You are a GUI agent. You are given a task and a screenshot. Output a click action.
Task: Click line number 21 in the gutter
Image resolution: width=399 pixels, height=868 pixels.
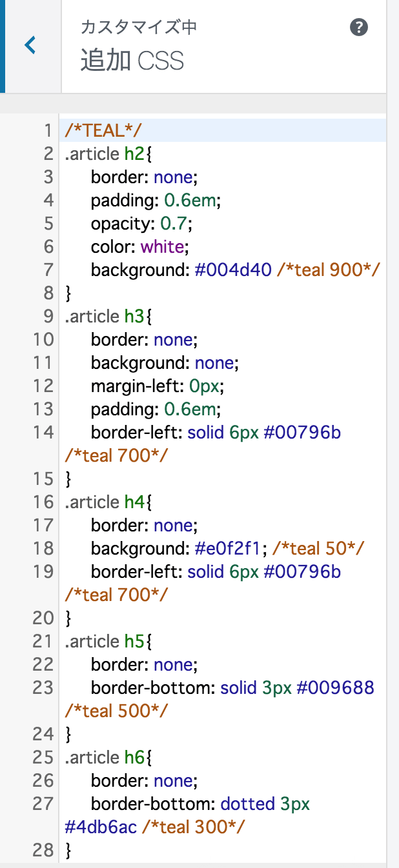pyautogui.click(x=43, y=642)
